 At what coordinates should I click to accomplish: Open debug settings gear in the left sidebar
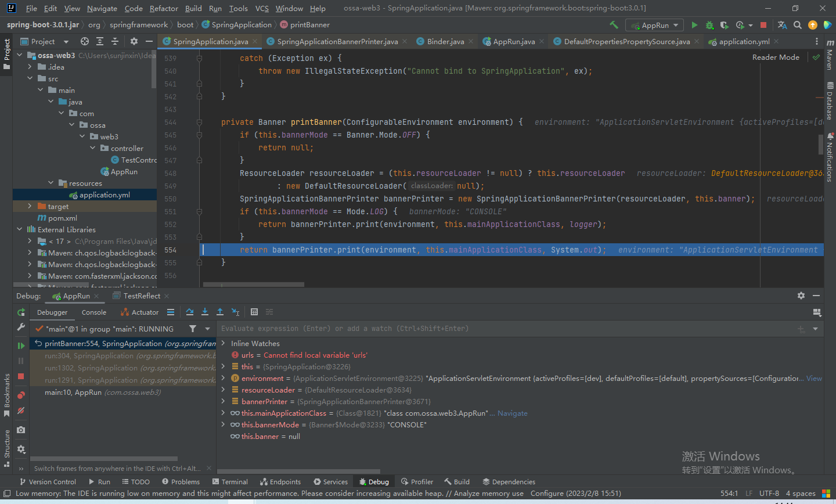pos(21,449)
